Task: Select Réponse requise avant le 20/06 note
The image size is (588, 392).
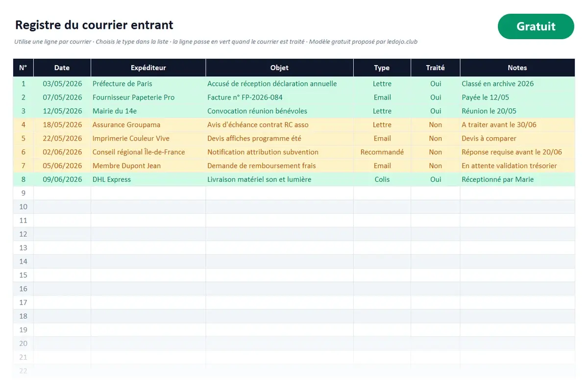Action: click(x=517, y=152)
